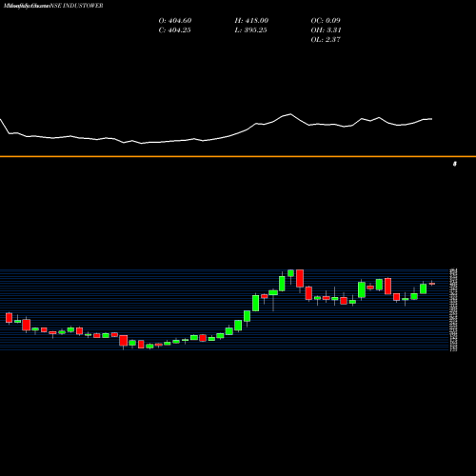Click the 'OC: 0.09' reading
The width and height of the screenshot is (476, 476).
(326, 21)
